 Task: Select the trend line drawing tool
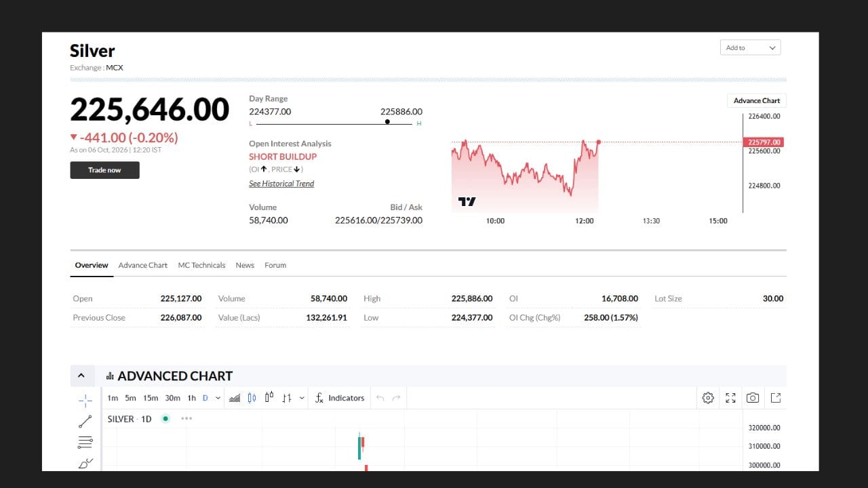(85, 422)
